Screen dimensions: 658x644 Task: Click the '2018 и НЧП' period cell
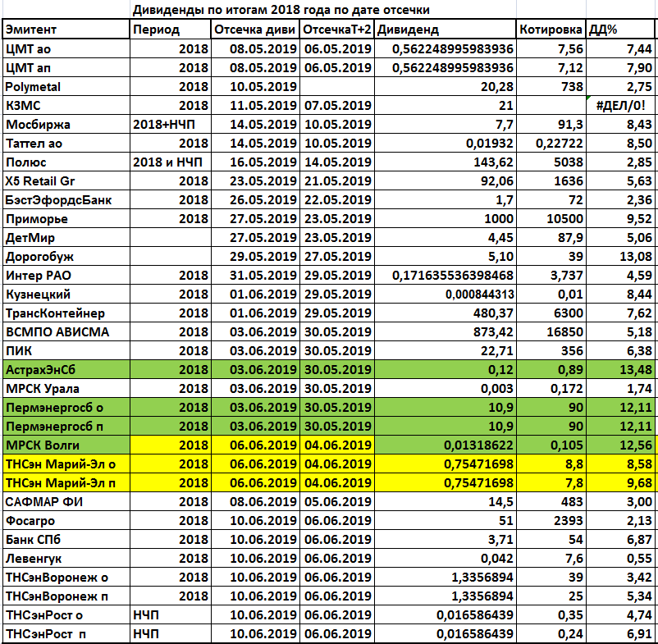[x=170, y=162]
